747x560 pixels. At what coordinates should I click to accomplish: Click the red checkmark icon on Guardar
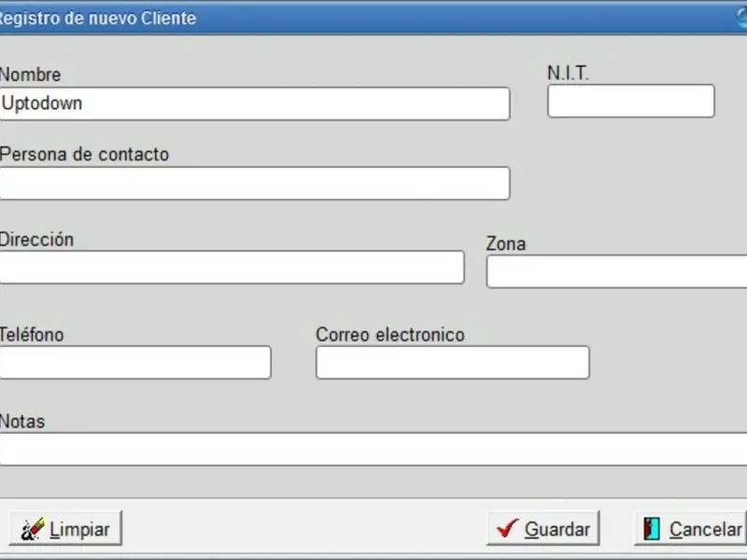pyautogui.click(x=507, y=528)
